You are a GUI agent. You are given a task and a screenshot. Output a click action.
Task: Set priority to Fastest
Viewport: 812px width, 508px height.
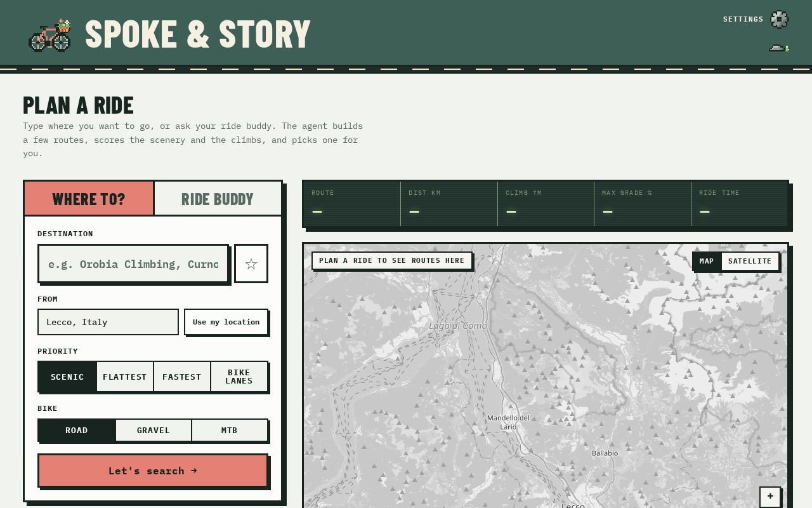pyautogui.click(x=182, y=377)
